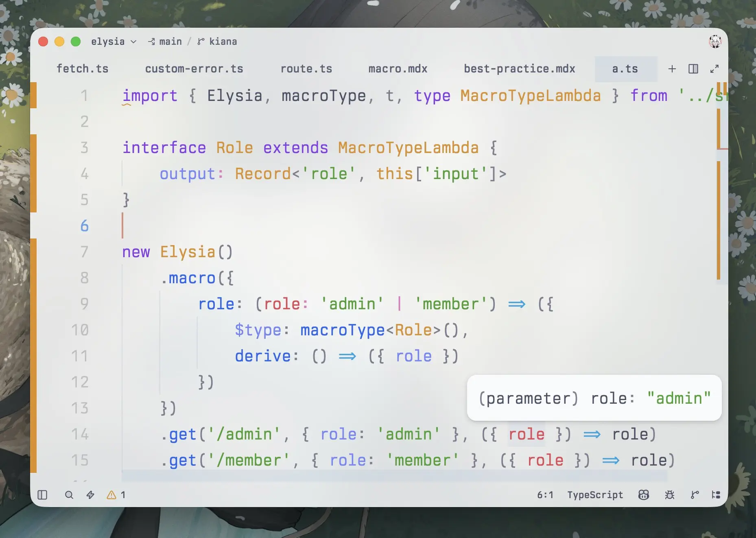Open the user avatar menu
Screen dimensions: 756x538
[x=715, y=42]
